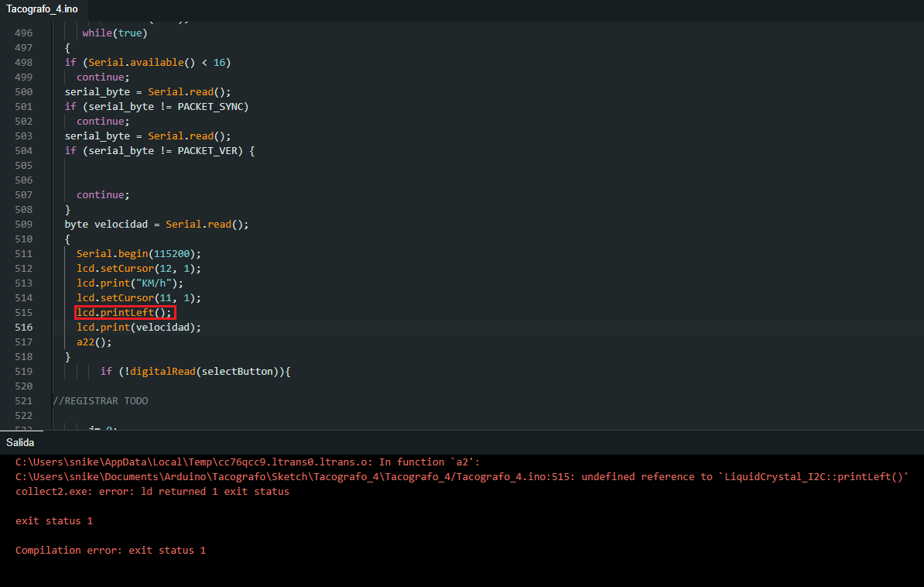Click line number 509 in the gutter
Viewport: 924px width, 587px height.
23,225
